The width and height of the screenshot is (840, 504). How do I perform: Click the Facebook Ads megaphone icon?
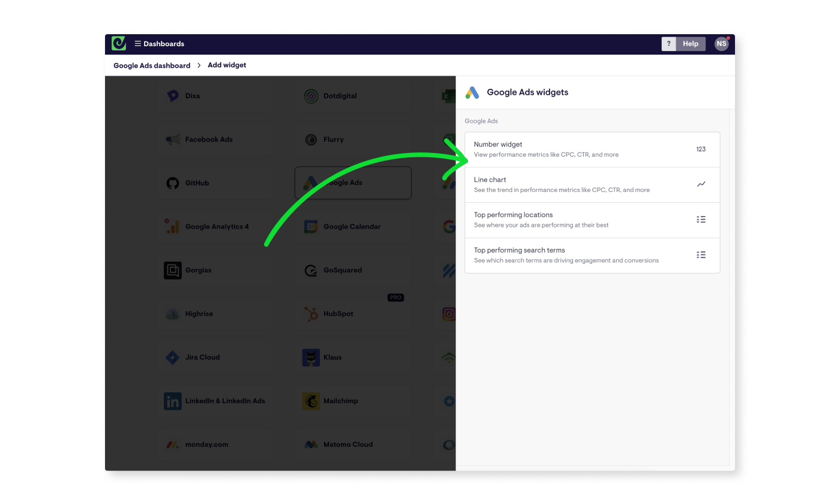coord(173,140)
